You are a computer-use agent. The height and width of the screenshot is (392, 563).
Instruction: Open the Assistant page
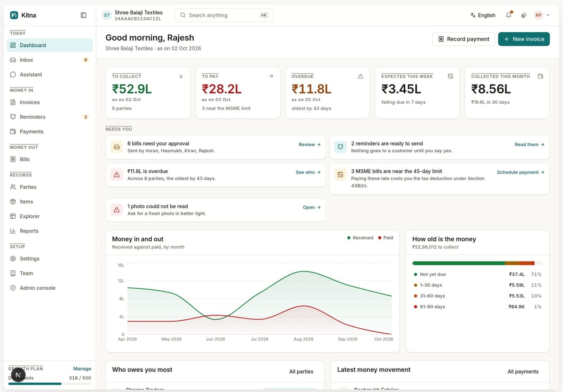50,75
